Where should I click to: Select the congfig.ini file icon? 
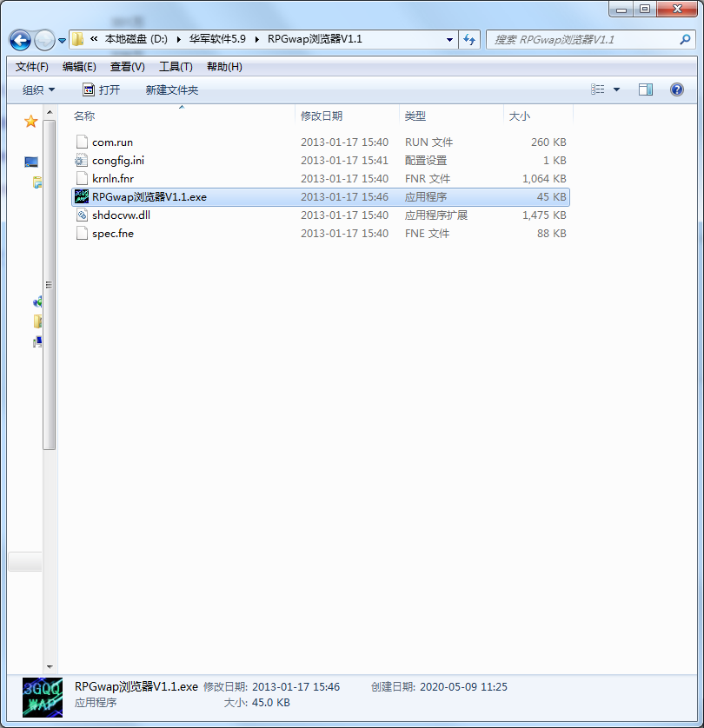tap(82, 160)
